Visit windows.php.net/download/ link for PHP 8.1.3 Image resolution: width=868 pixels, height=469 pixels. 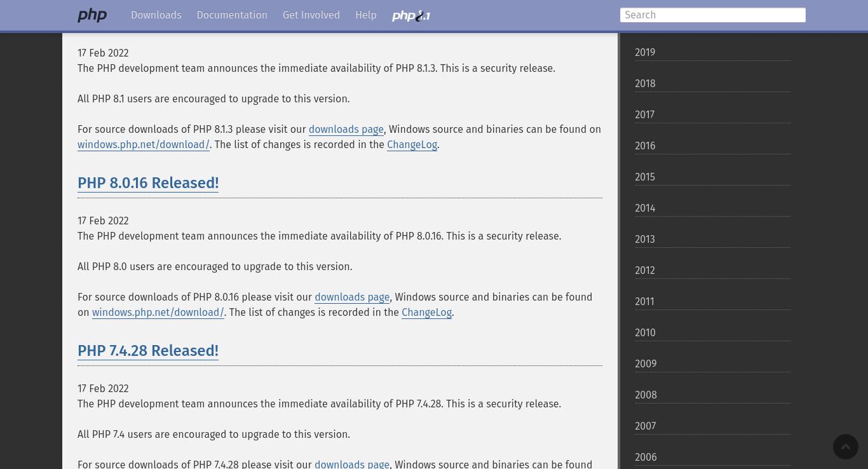[x=144, y=145]
